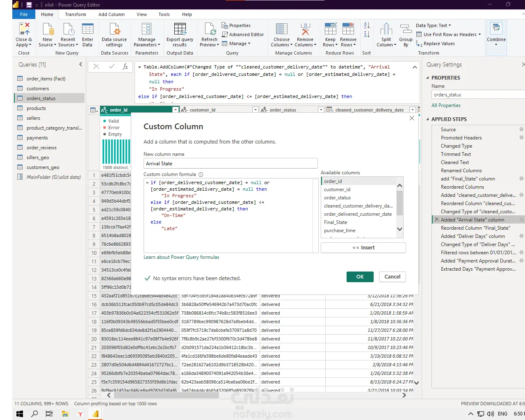The height and width of the screenshot is (420, 525).
Task: Click the Group By icon
Action: pyautogui.click(x=406, y=29)
